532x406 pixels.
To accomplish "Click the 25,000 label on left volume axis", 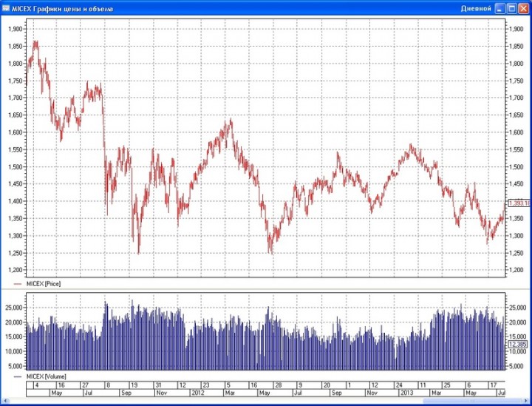I will (x=14, y=308).
